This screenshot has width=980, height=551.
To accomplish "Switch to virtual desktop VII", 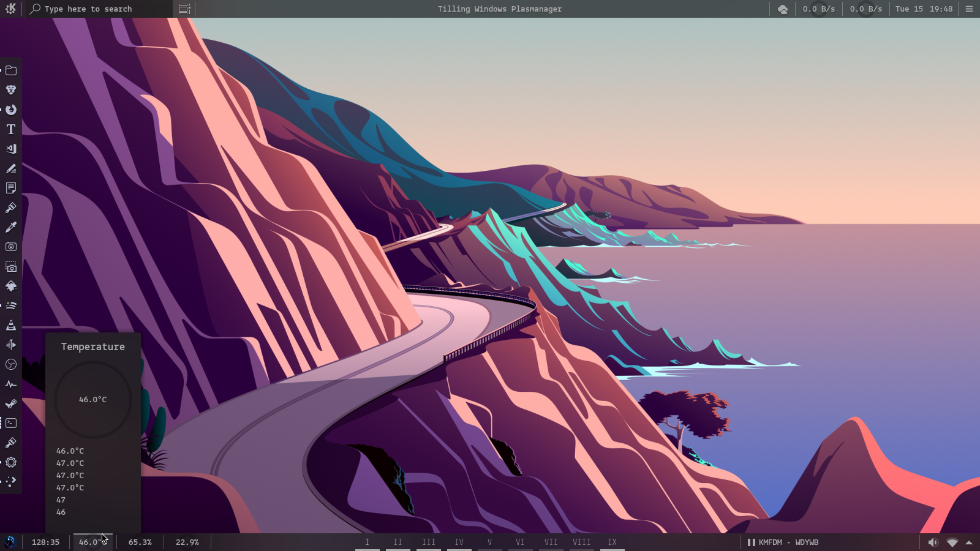I will [x=551, y=542].
